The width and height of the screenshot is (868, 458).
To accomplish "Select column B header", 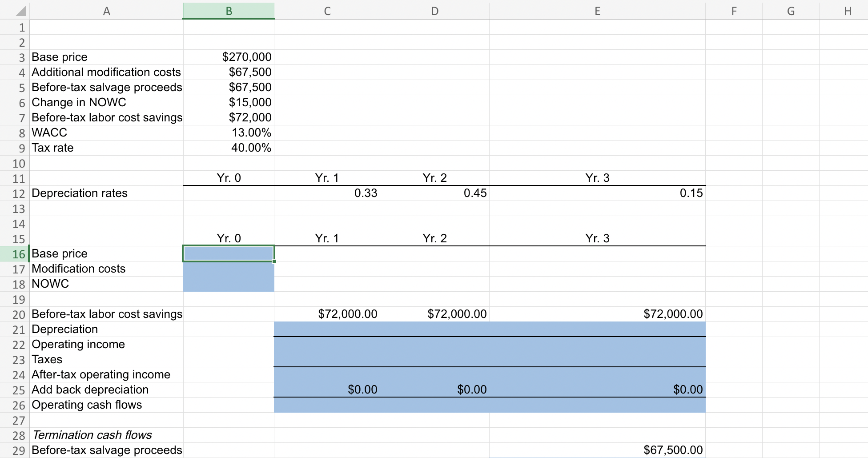I will point(229,11).
